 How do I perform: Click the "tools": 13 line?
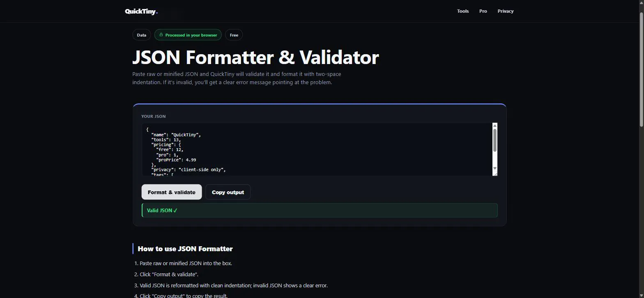tap(166, 140)
